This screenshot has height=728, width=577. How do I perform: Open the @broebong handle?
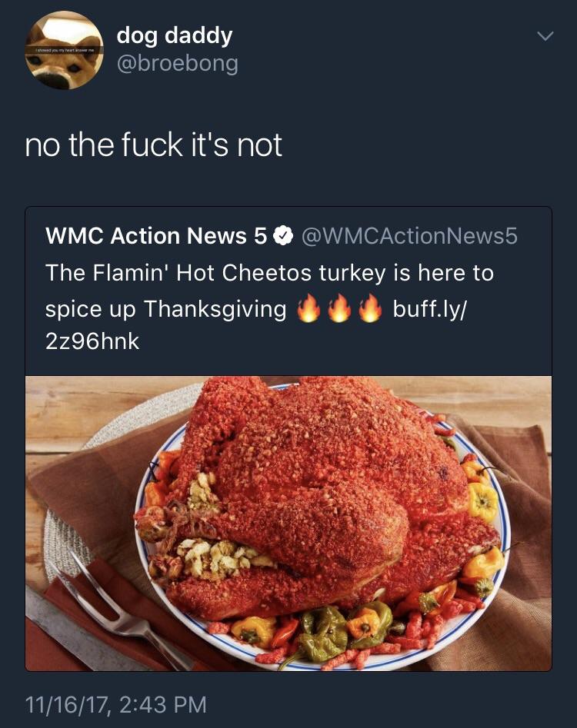178,63
